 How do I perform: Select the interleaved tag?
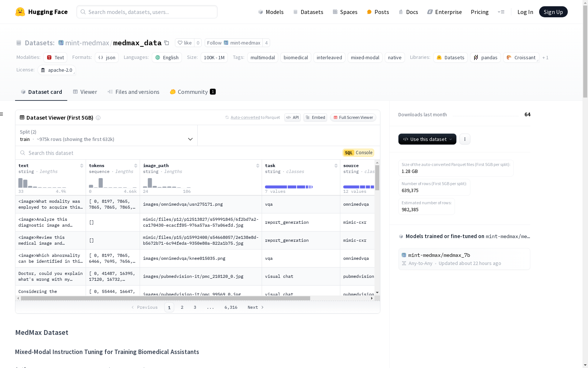(329, 57)
